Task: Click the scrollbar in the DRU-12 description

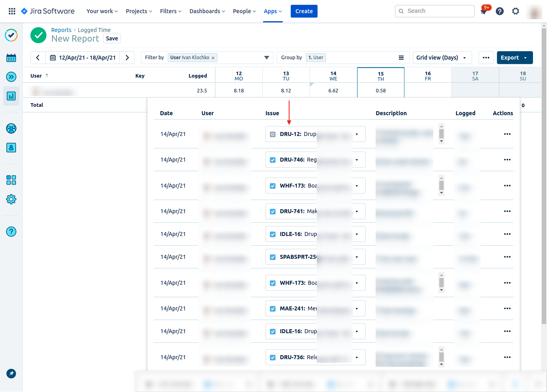Action: [x=441, y=134]
